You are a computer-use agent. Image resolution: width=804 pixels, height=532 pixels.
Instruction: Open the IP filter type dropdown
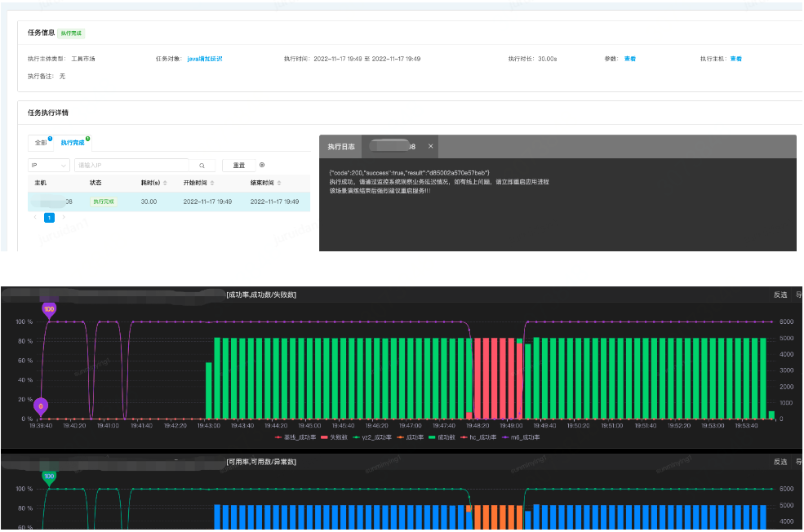(49, 165)
